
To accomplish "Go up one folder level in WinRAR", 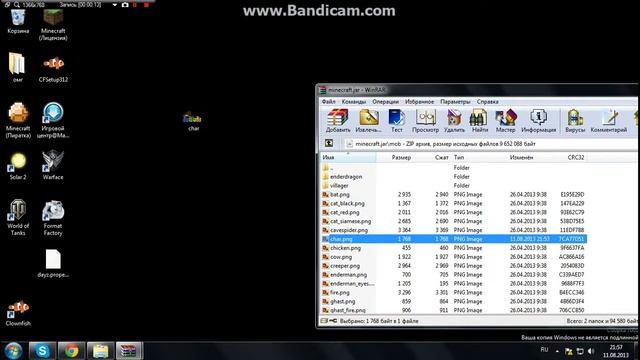I will click(329, 143).
